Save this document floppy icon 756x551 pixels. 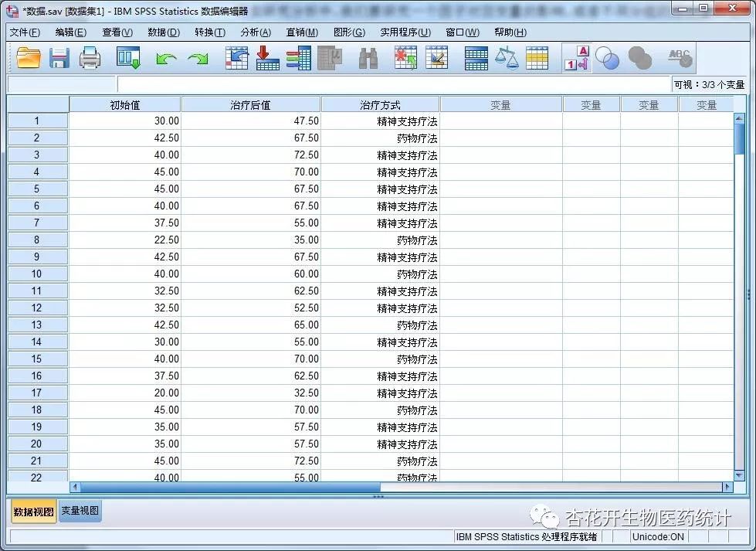(x=59, y=58)
